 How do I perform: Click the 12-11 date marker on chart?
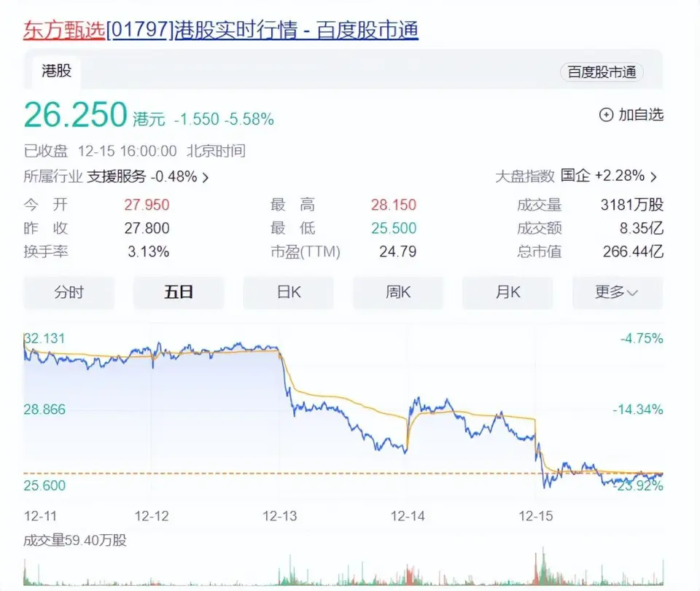[41, 516]
